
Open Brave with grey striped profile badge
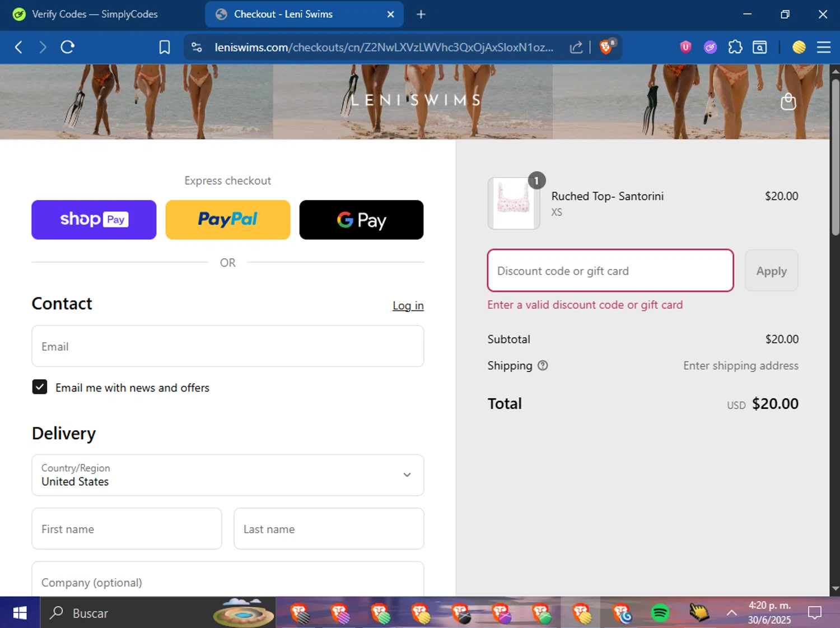pos(300,613)
